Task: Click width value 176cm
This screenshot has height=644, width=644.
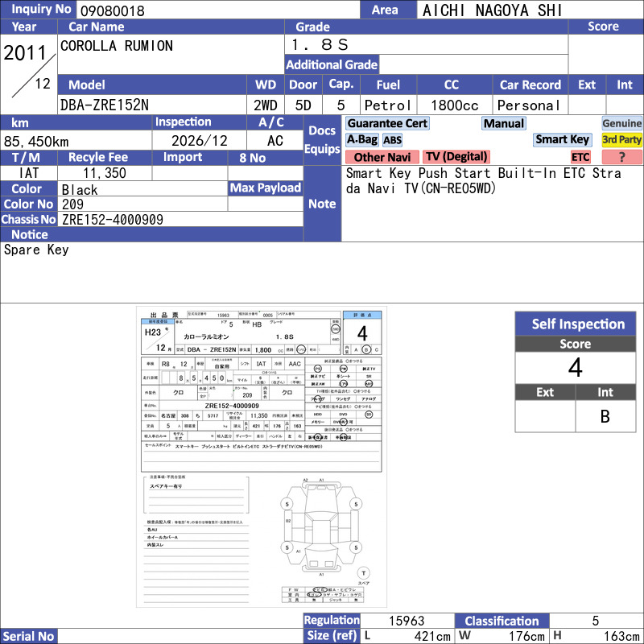Action: coord(526,636)
